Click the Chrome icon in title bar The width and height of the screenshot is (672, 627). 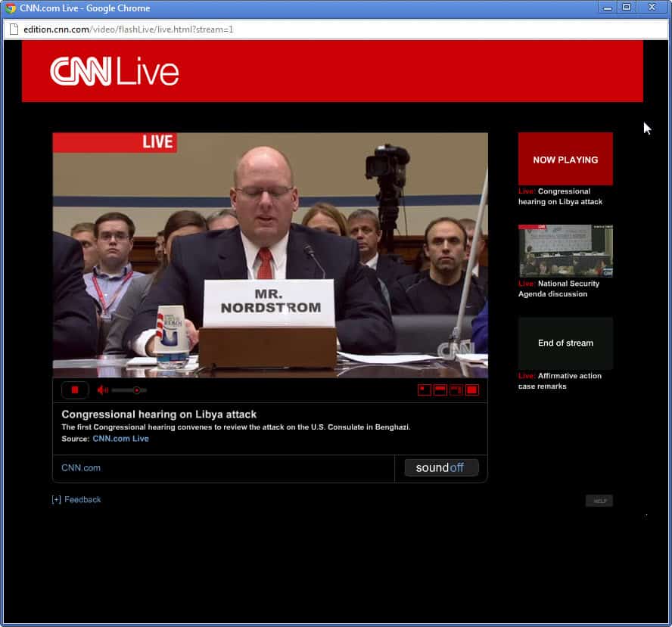click(11, 8)
